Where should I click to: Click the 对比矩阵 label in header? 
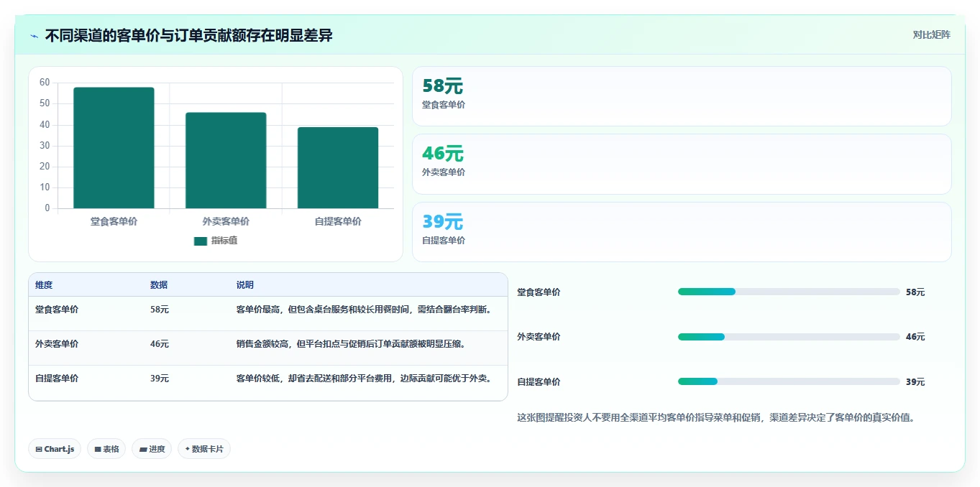(x=931, y=34)
